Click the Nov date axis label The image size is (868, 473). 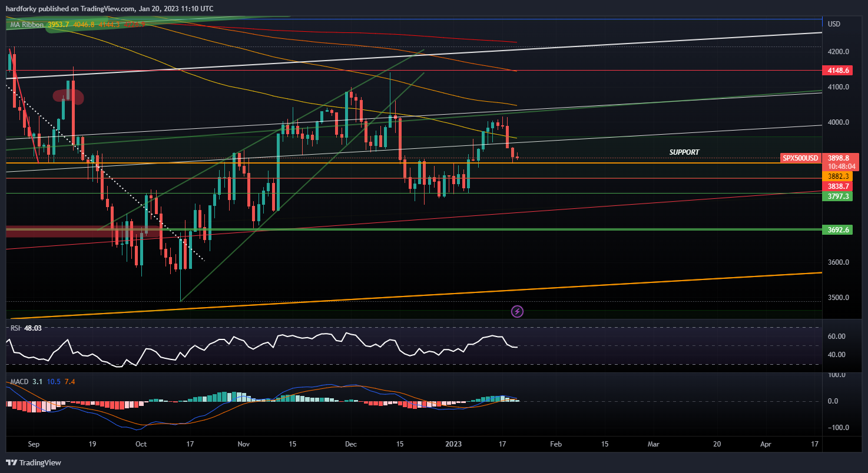click(x=243, y=444)
